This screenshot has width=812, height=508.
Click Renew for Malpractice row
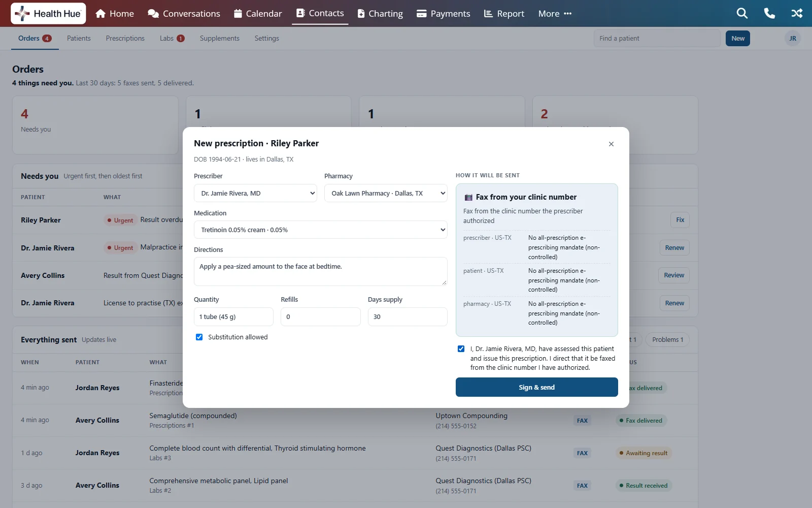(x=674, y=248)
